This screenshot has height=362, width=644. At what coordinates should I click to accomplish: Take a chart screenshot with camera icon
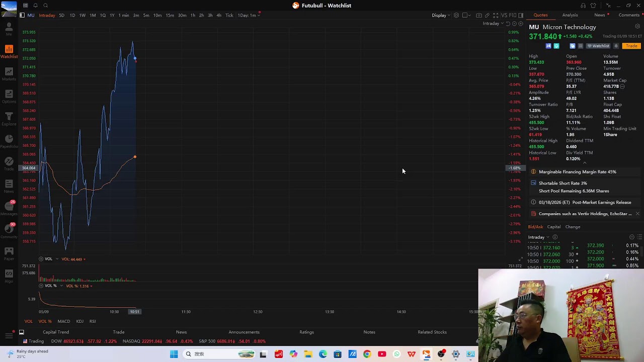tap(478, 15)
